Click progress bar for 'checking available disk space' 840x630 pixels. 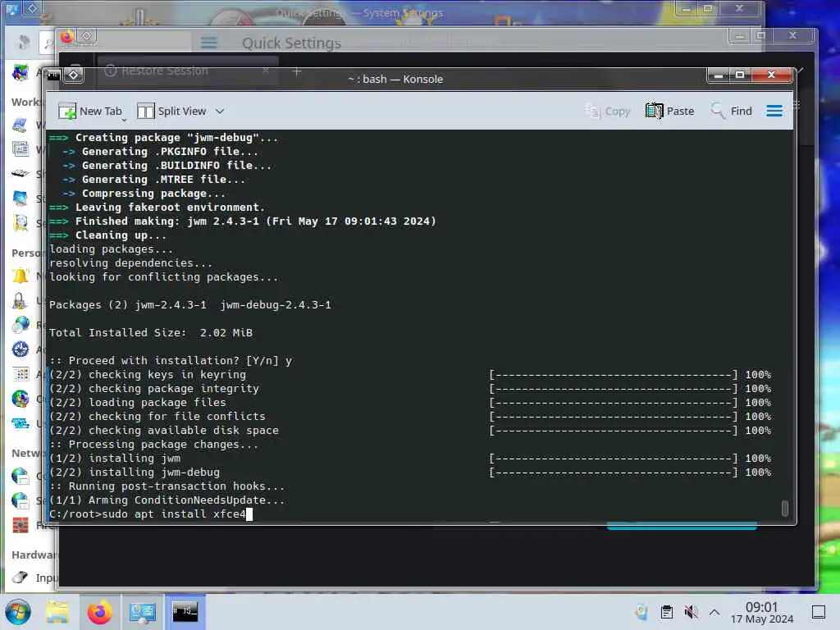[x=614, y=430]
